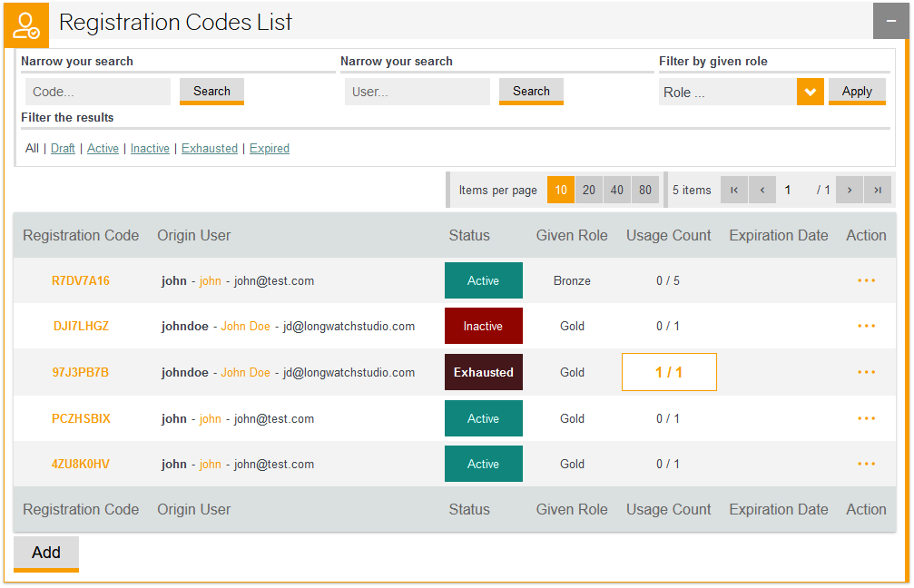This screenshot has width=914, height=588.
Task: Open registration code PCZHSBIX
Action: (81, 419)
